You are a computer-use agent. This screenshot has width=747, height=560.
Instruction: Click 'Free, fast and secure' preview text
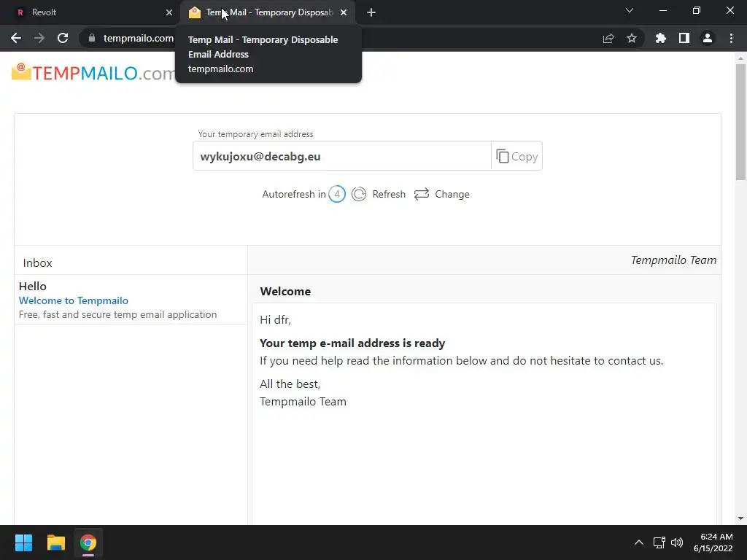coord(117,314)
